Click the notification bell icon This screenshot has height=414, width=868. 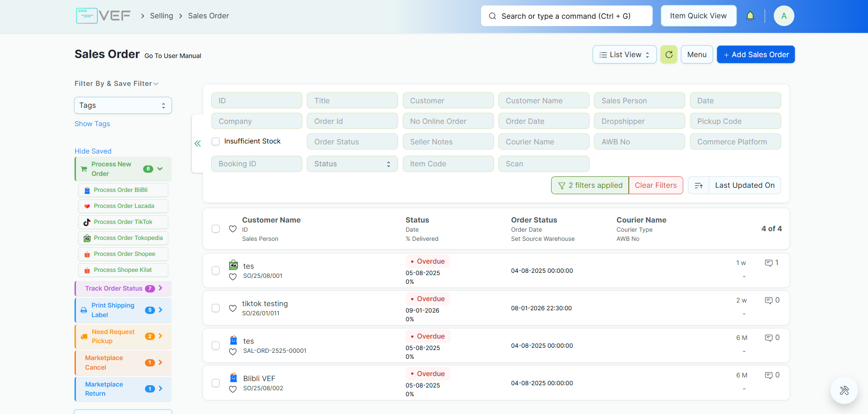(750, 16)
